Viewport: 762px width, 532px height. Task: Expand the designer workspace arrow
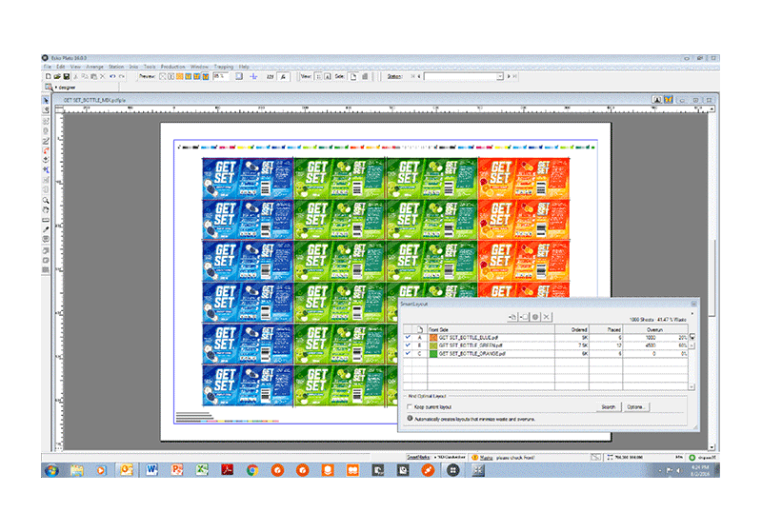click(x=56, y=88)
